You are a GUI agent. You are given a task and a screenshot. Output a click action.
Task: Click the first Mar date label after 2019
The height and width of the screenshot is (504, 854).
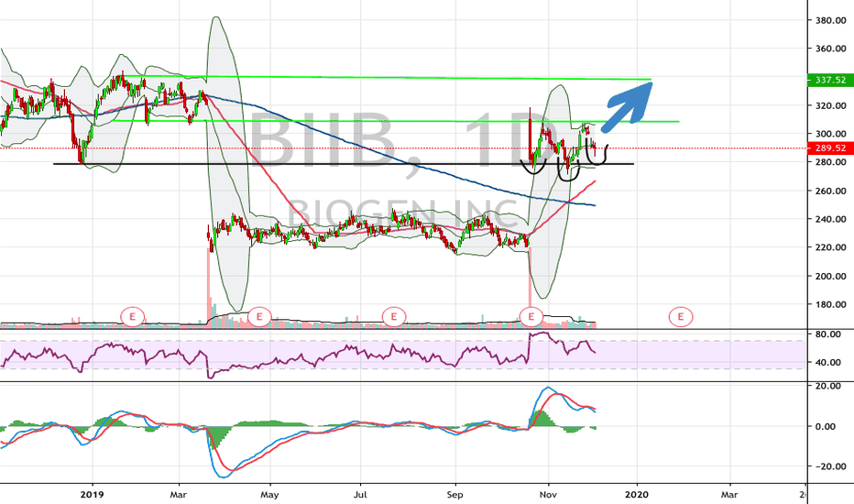pyautogui.click(x=178, y=495)
